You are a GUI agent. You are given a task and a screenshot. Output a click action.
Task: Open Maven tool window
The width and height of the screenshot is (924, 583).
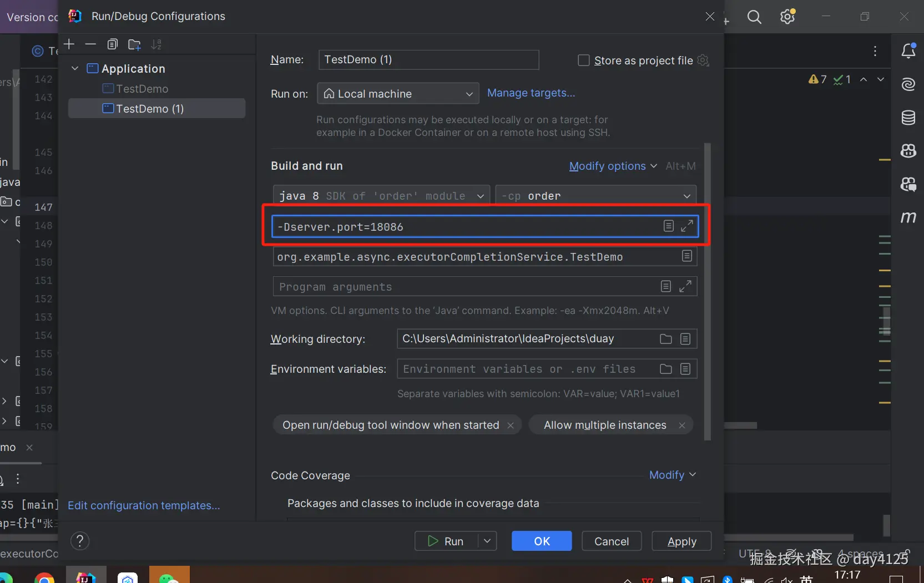pyautogui.click(x=908, y=217)
